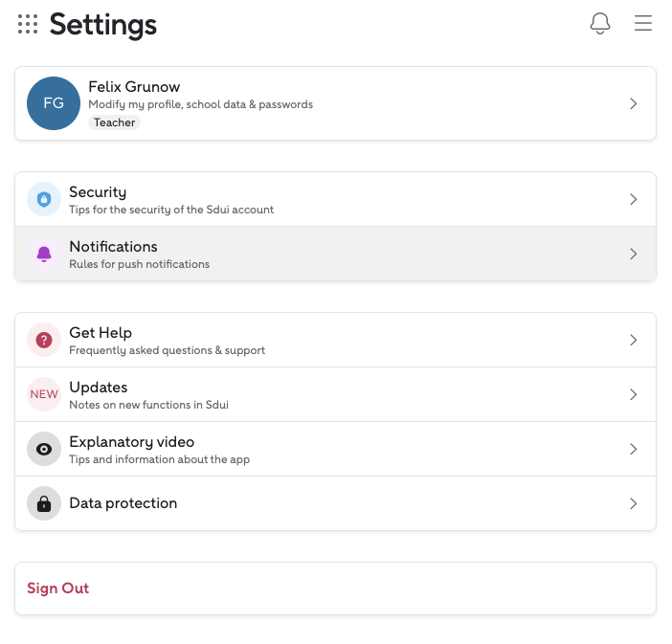The width and height of the screenshot is (672, 644).
Task: Expand the Felix Grunow profile chevron
Action: [x=633, y=103]
